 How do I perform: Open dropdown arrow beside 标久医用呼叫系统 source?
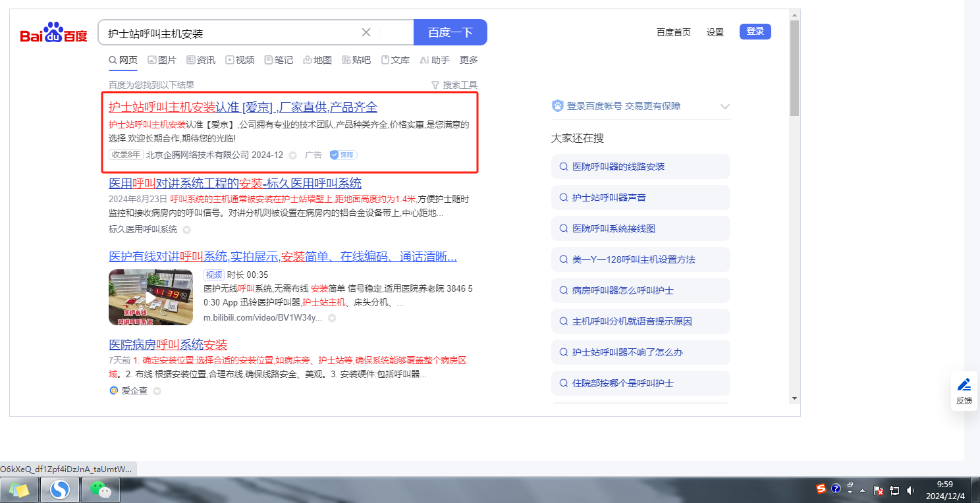click(186, 230)
